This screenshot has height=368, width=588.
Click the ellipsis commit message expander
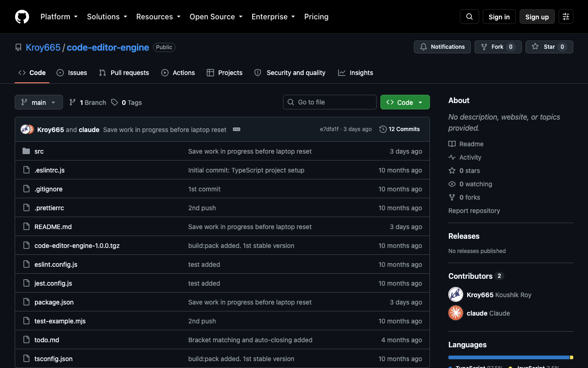[x=237, y=129]
